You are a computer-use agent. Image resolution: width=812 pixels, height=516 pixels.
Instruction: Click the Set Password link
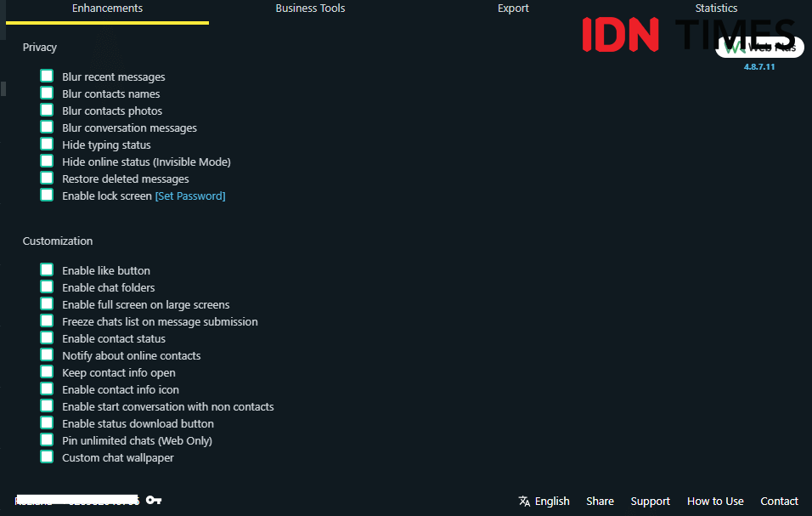click(x=190, y=196)
